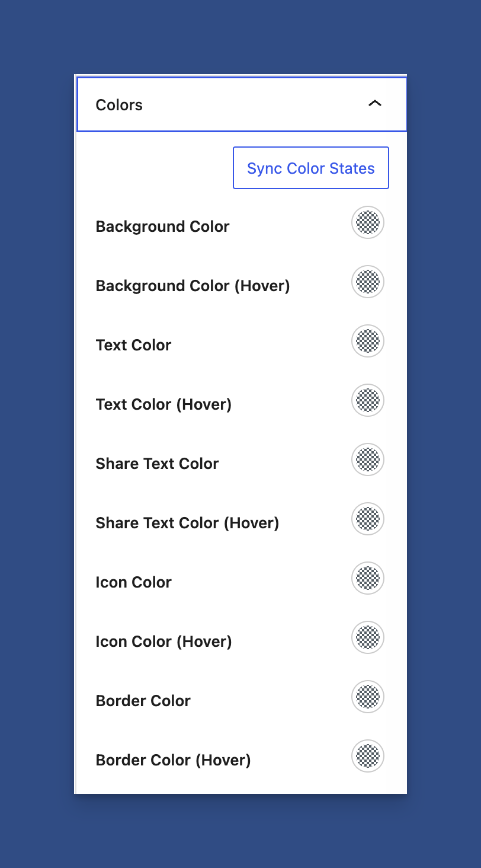The width and height of the screenshot is (481, 868).
Task: Click Sync Color States button
Action: 311,168
